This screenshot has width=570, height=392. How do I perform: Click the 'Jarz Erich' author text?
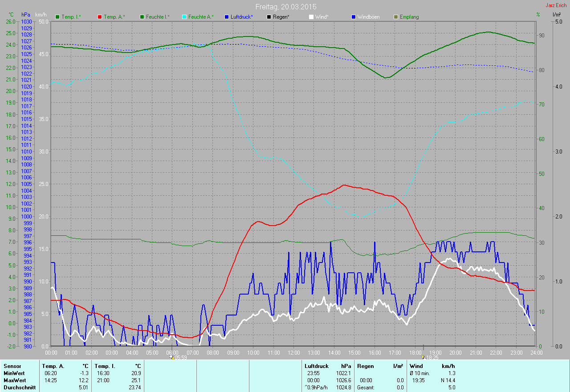(557, 5)
